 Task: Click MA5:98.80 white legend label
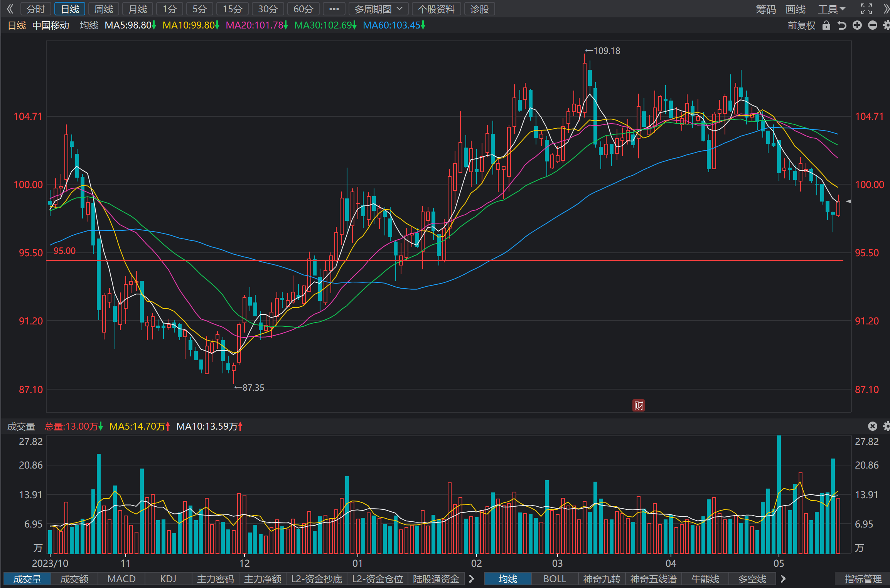pyautogui.click(x=130, y=25)
